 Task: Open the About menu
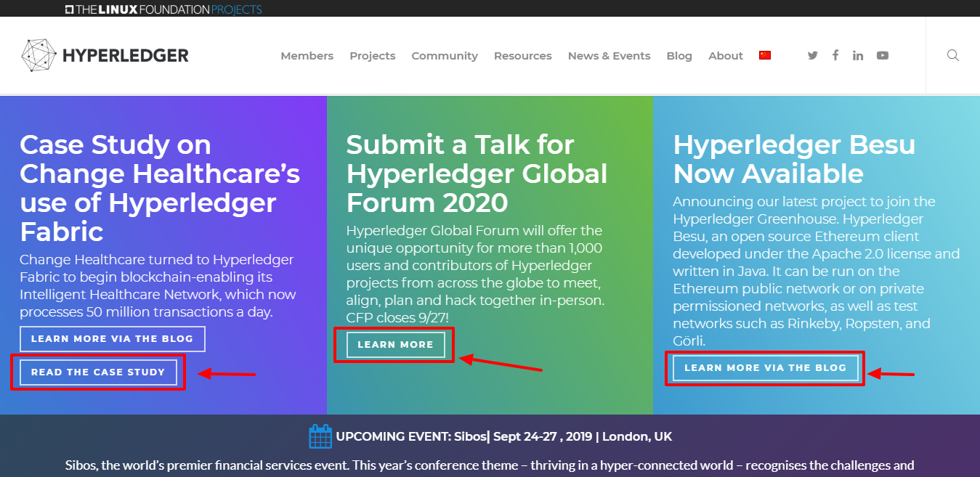(x=725, y=56)
